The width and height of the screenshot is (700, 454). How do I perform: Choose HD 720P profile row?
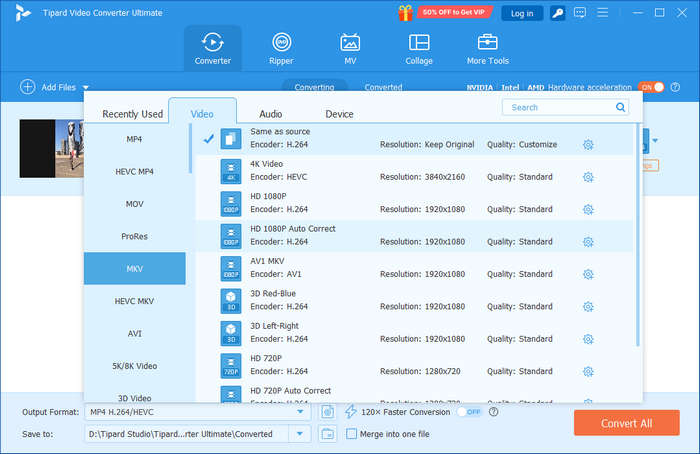point(414,366)
